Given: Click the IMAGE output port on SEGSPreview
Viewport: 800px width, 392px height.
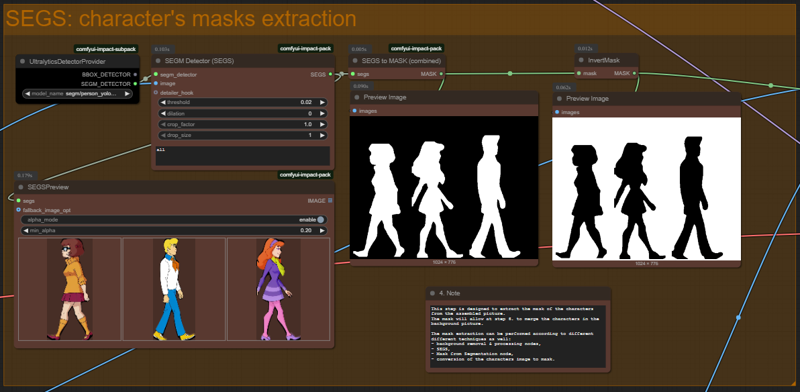Looking at the screenshot, I should coord(330,201).
